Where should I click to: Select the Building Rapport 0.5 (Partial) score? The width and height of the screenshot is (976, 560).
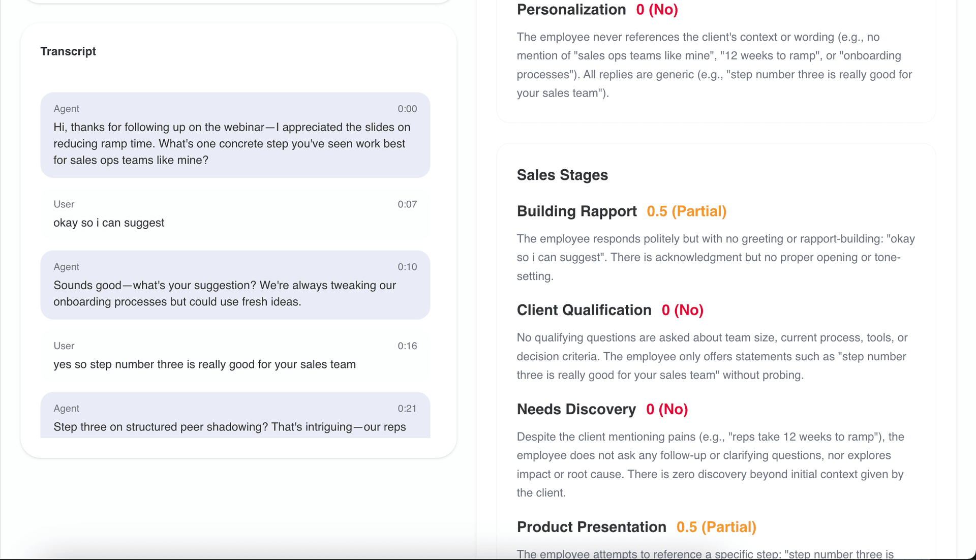point(686,211)
